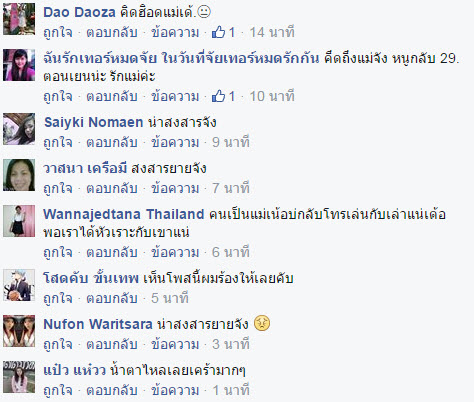Viewport: 474px width, 402px height.
Task: Click the thumbs-up count on the 10 นาที comment
Action: (232, 96)
